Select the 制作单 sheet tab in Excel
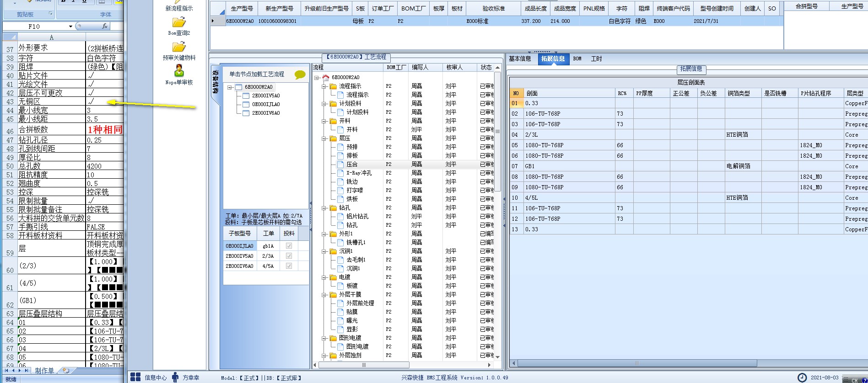The height and width of the screenshot is (383, 868). 44,371
